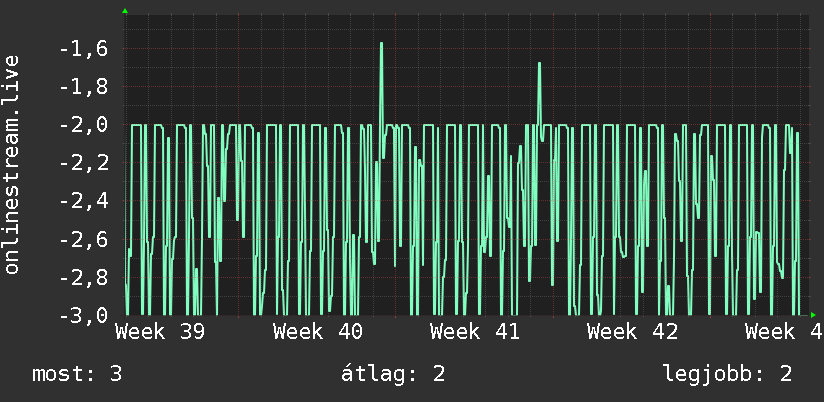Click the '-2,4' y-axis value
Image resolution: width=824 pixels, height=402 pixels.
(x=84, y=201)
